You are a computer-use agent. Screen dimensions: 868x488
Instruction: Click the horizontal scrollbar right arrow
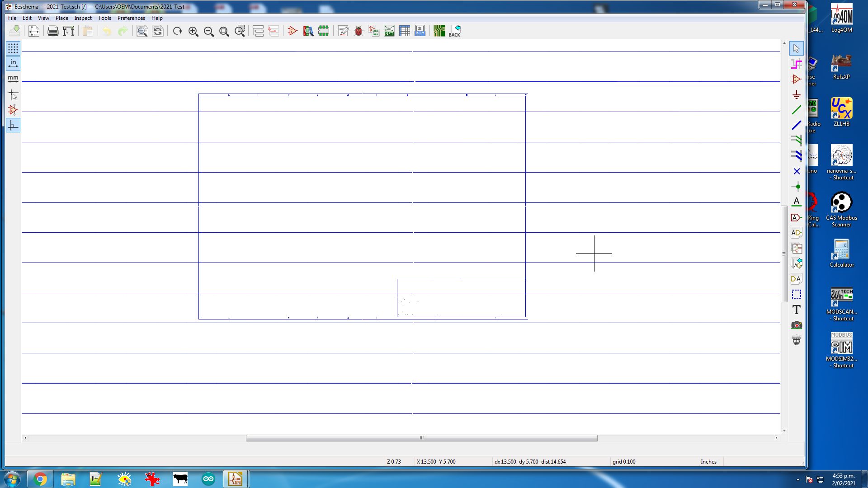pos(776,438)
